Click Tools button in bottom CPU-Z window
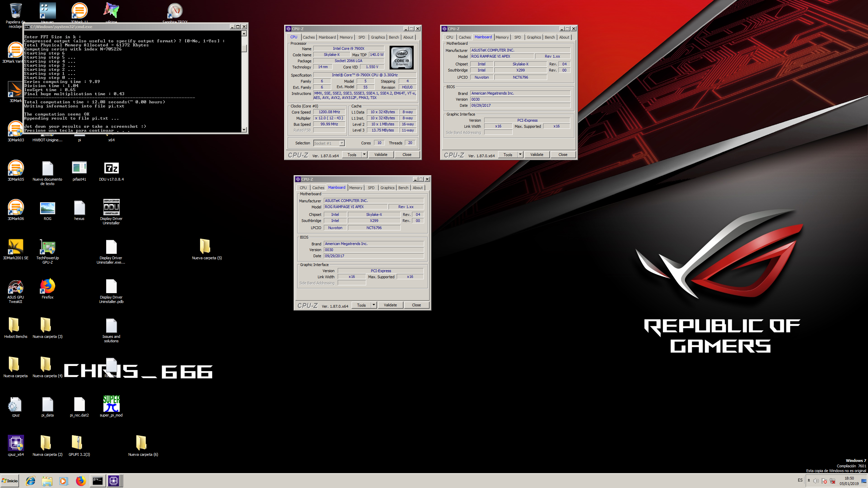This screenshot has height=488, width=868. coord(361,305)
